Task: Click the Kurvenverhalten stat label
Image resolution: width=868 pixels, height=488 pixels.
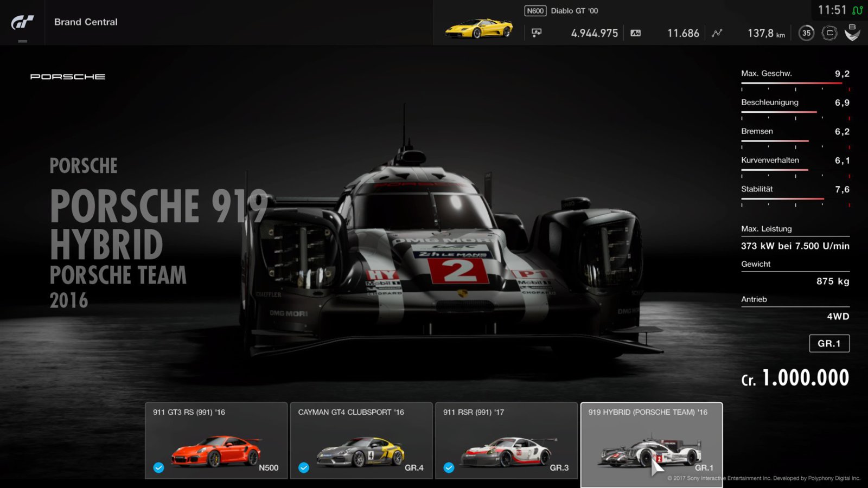Action: point(770,160)
